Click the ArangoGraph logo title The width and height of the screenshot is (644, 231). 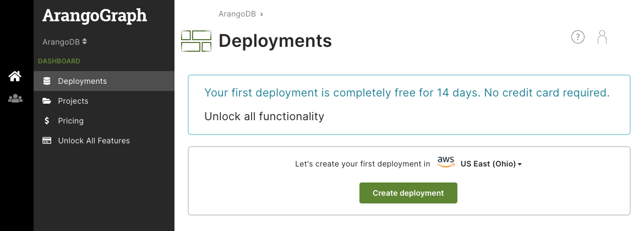coord(95,15)
